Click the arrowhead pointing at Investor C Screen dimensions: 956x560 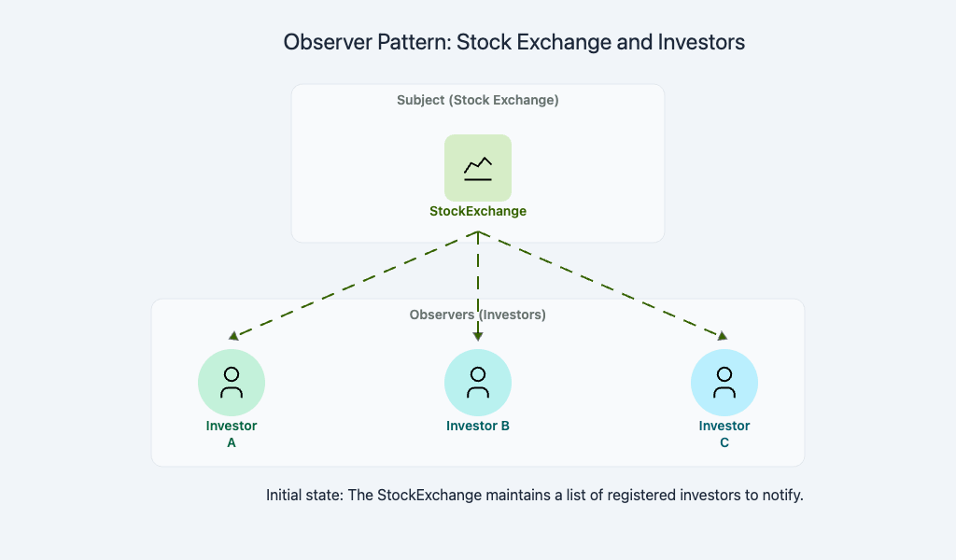click(723, 336)
